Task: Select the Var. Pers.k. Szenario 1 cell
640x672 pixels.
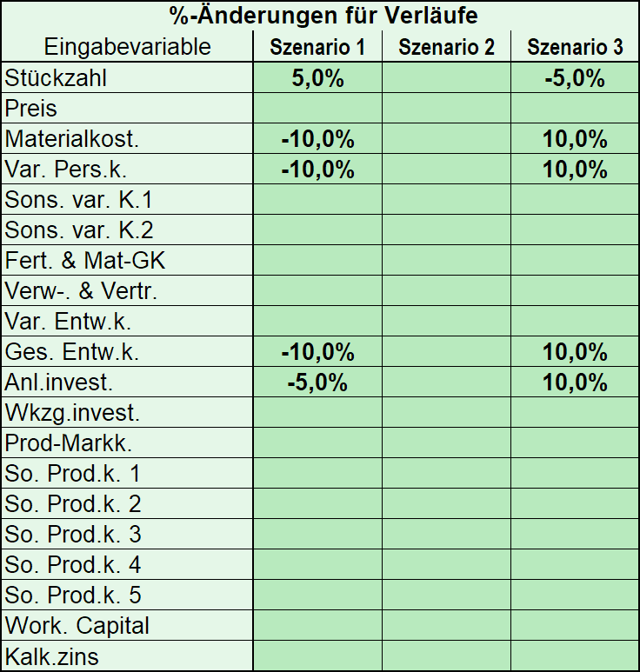Action: point(317,169)
